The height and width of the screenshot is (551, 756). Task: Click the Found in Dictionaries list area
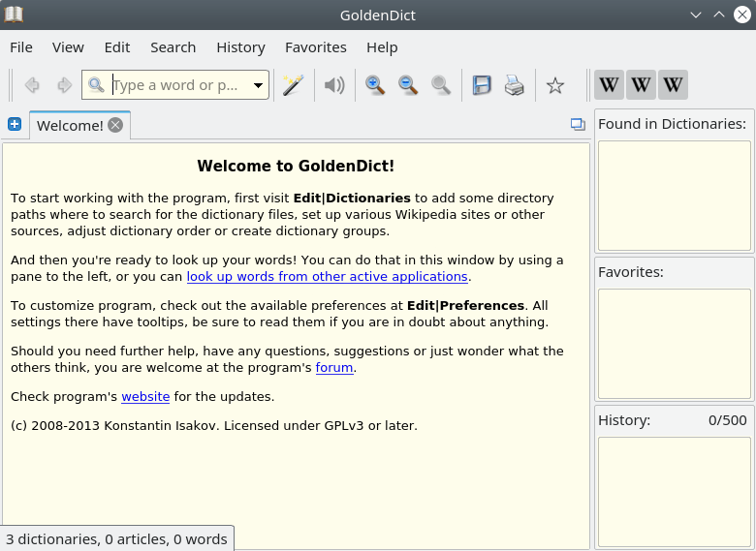click(675, 196)
